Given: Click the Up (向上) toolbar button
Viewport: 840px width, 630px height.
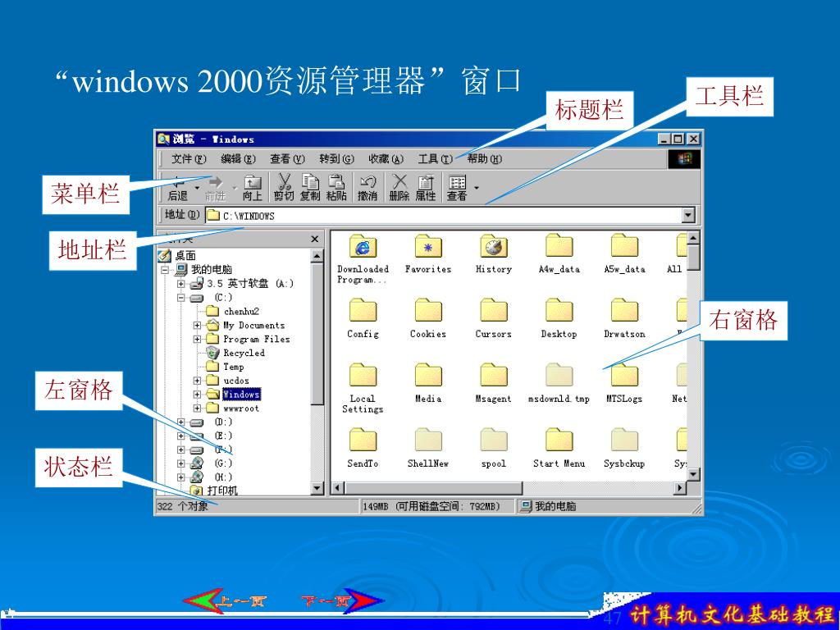Looking at the screenshot, I should coord(253,188).
